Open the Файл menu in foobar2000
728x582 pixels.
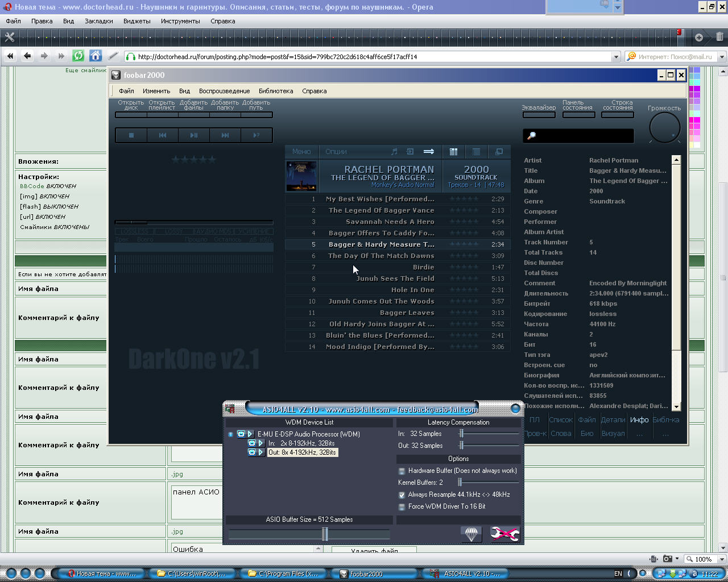[x=126, y=91]
